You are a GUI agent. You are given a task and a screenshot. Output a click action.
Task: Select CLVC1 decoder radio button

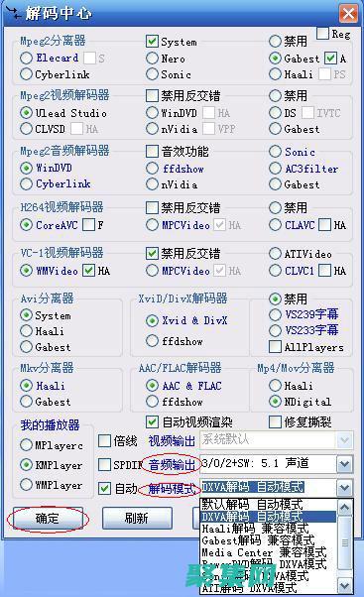point(275,271)
